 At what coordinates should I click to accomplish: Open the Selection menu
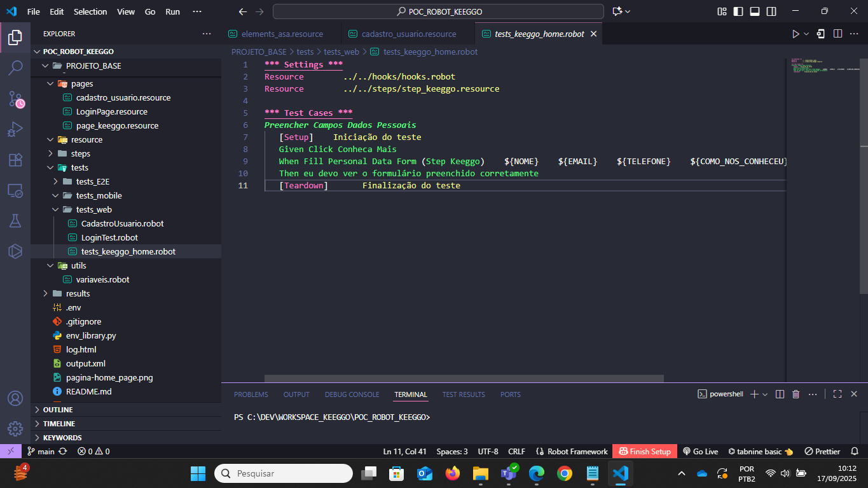pyautogui.click(x=90, y=11)
